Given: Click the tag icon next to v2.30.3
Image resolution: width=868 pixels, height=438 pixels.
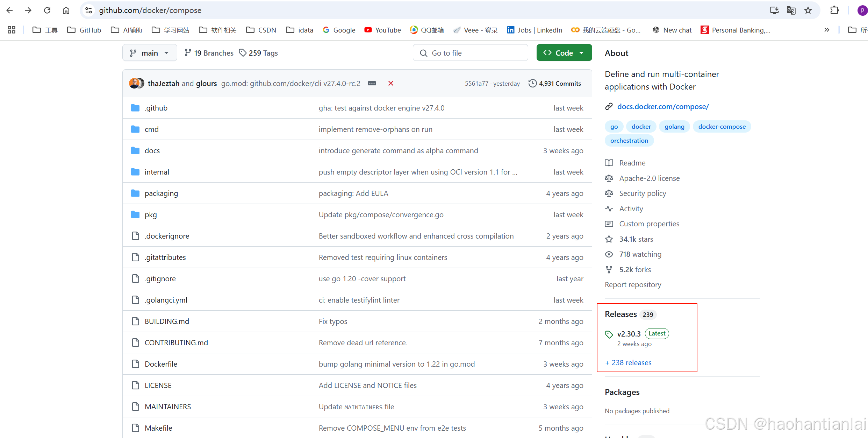Looking at the screenshot, I should click(x=609, y=334).
